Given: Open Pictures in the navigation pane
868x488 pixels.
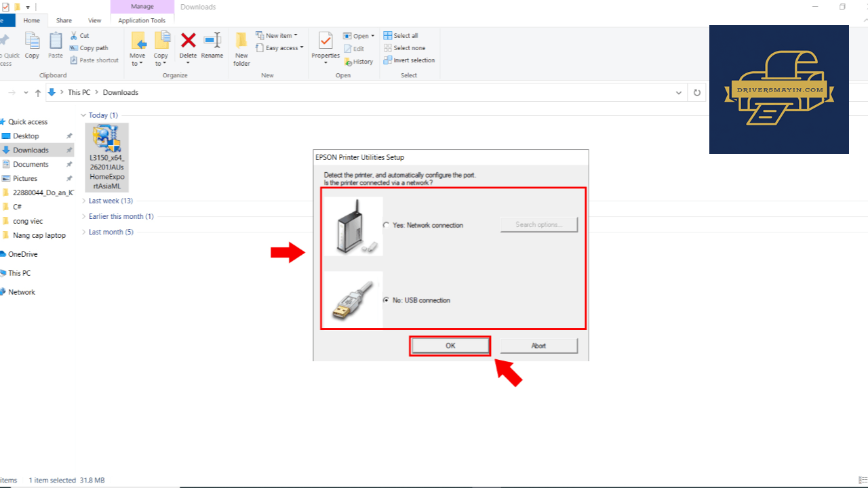Looking at the screenshot, I should click(25, 179).
